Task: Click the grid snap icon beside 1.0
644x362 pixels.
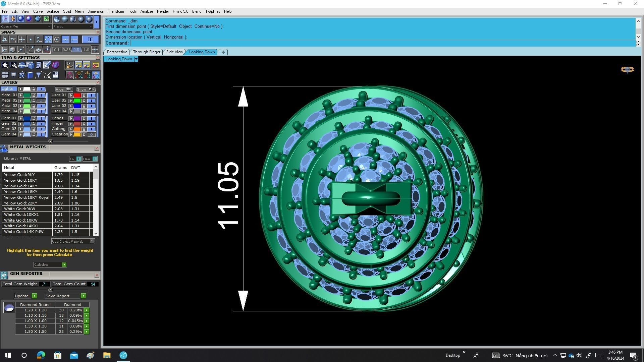Action: pyautogui.click(x=95, y=50)
